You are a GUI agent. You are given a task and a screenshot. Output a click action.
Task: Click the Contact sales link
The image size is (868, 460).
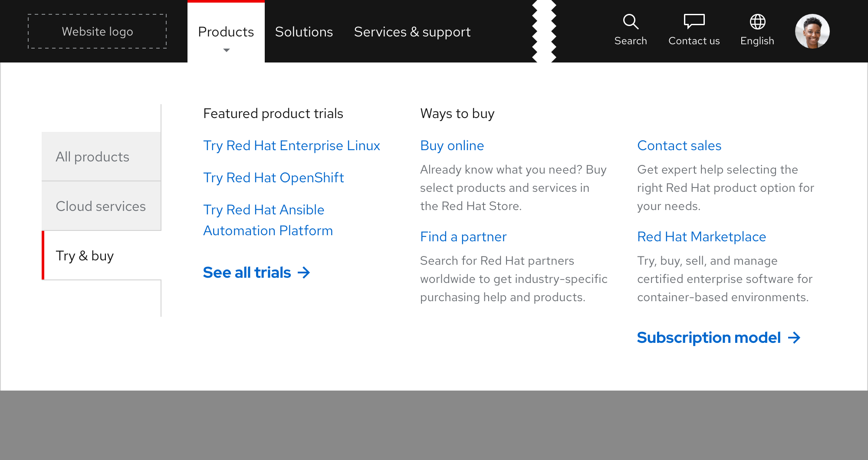679,145
